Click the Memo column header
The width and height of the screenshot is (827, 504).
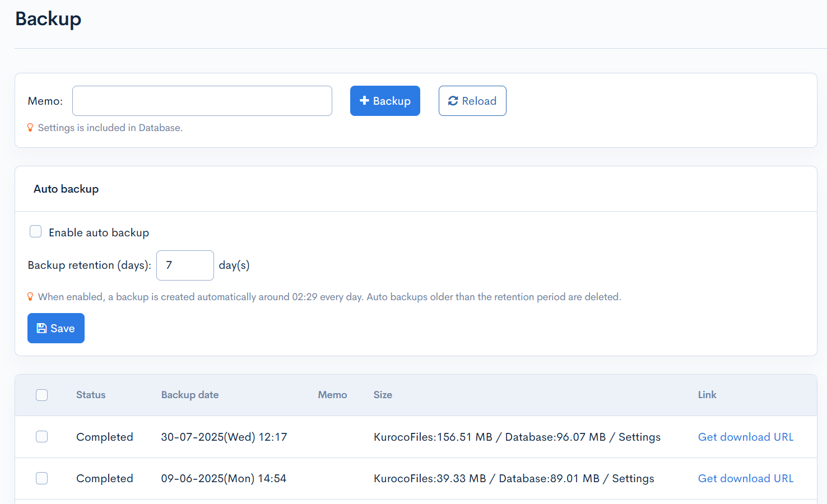pos(333,395)
